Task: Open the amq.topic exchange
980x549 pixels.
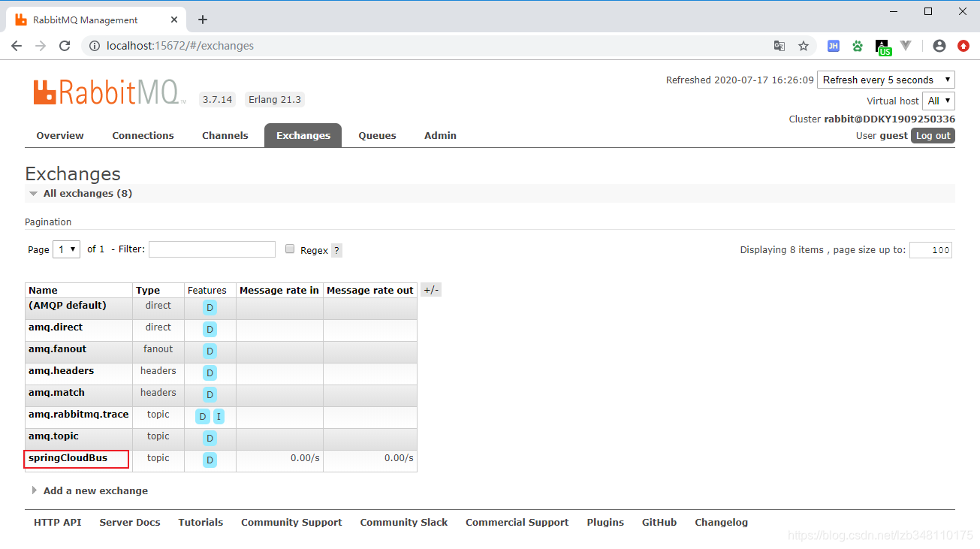Action: (x=53, y=436)
